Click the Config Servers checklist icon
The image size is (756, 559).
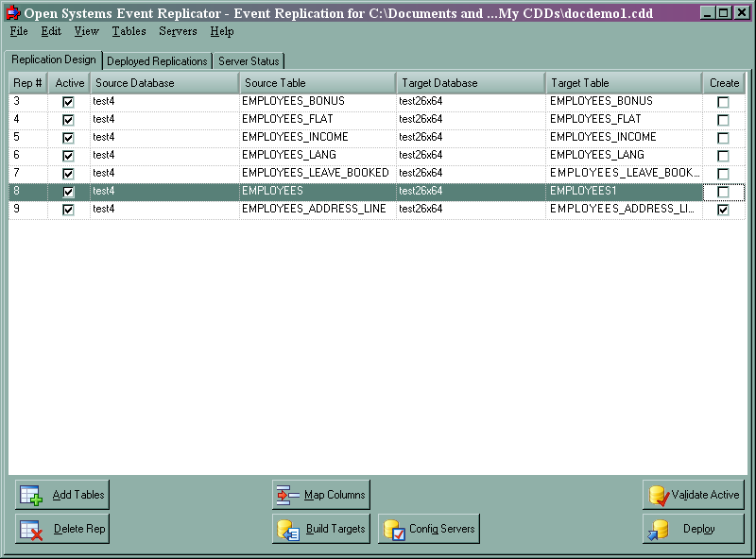(x=396, y=529)
